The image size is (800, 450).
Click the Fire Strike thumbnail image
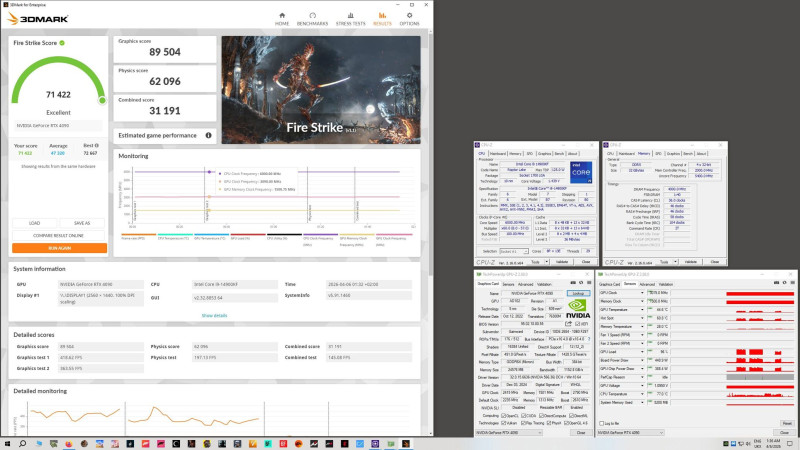tap(321, 90)
